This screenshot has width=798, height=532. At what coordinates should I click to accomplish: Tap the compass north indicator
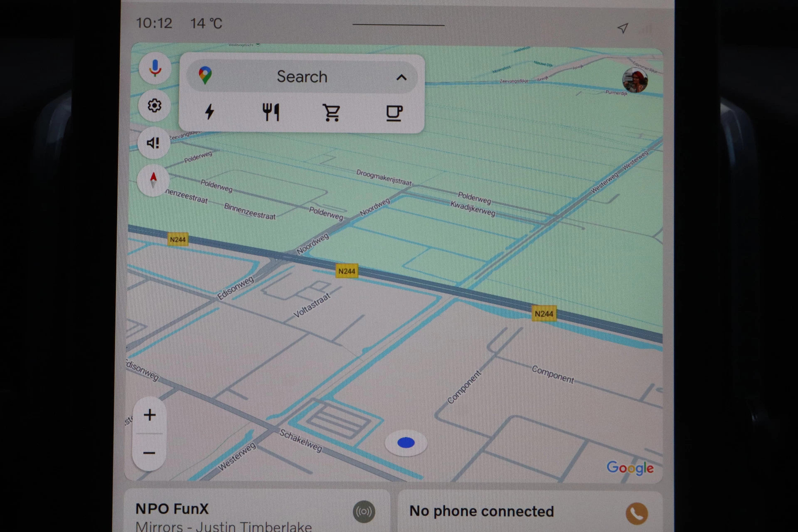(x=153, y=180)
